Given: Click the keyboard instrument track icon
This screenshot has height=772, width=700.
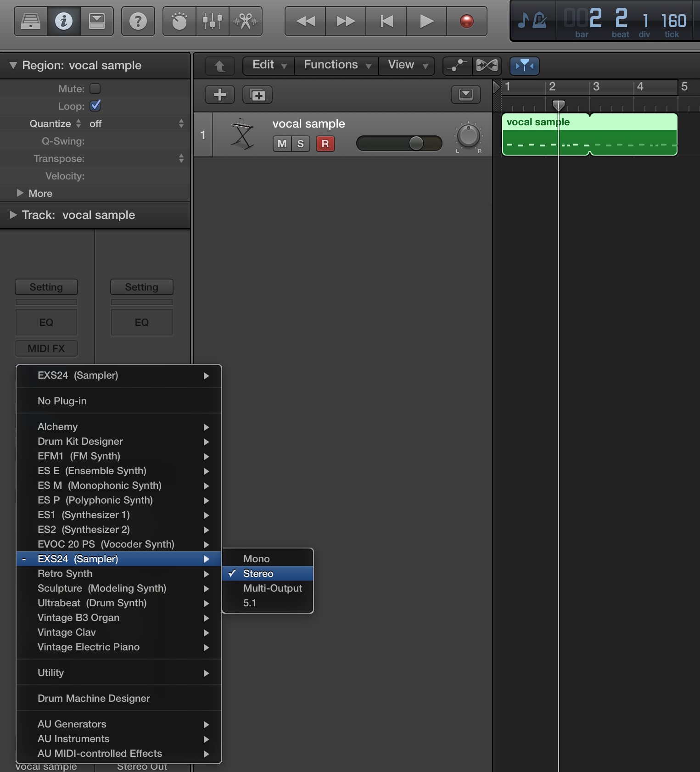Looking at the screenshot, I should point(242,134).
